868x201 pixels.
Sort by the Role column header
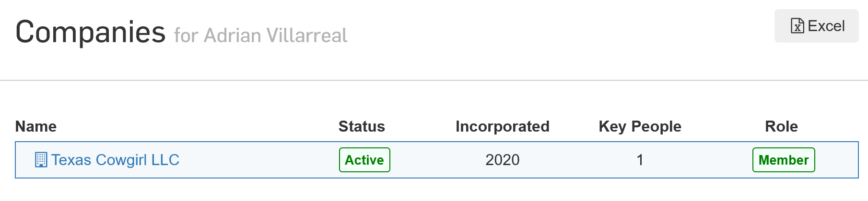781,126
